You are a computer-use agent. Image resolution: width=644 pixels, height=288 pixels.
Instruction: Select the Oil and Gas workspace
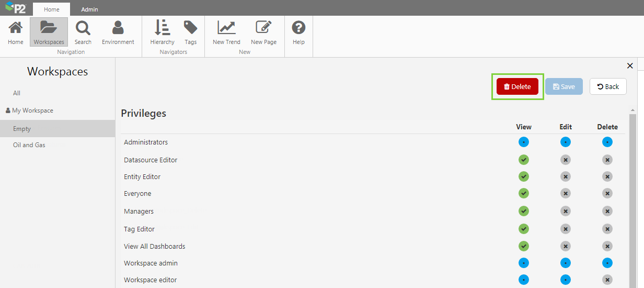(29, 145)
